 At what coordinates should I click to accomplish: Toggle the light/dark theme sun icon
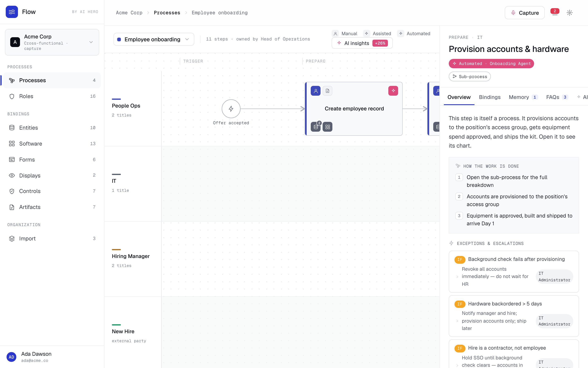(570, 13)
